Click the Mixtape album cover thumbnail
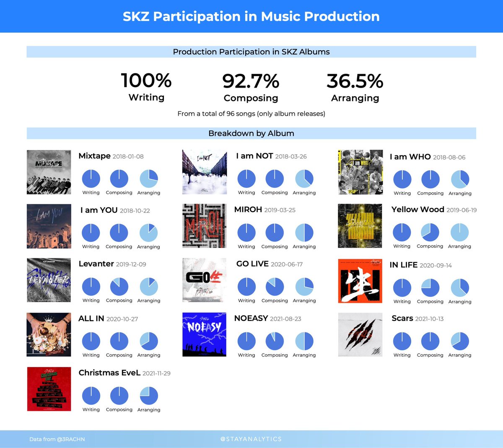Viewport: 503px width, 448px height. pyautogui.click(x=49, y=172)
